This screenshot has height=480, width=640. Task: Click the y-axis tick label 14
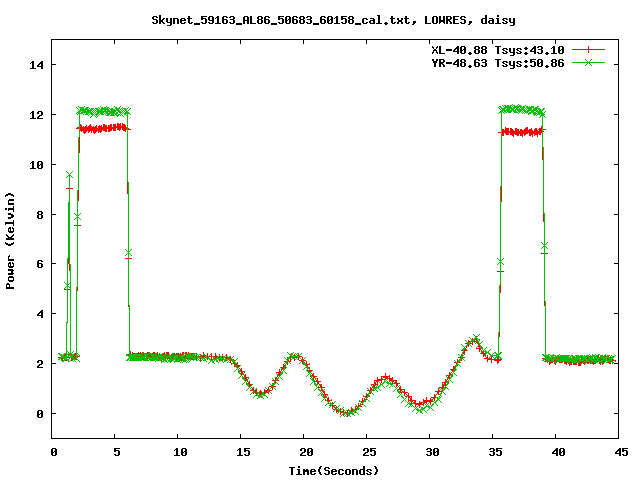coord(37,65)
